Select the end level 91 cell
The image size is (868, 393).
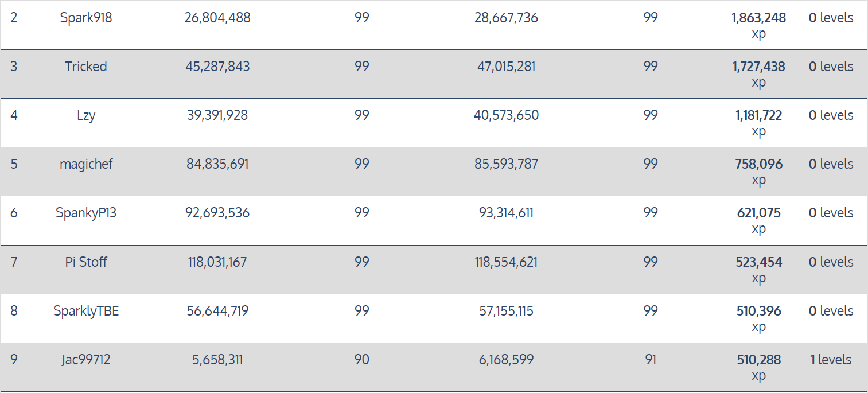[650, 360]
